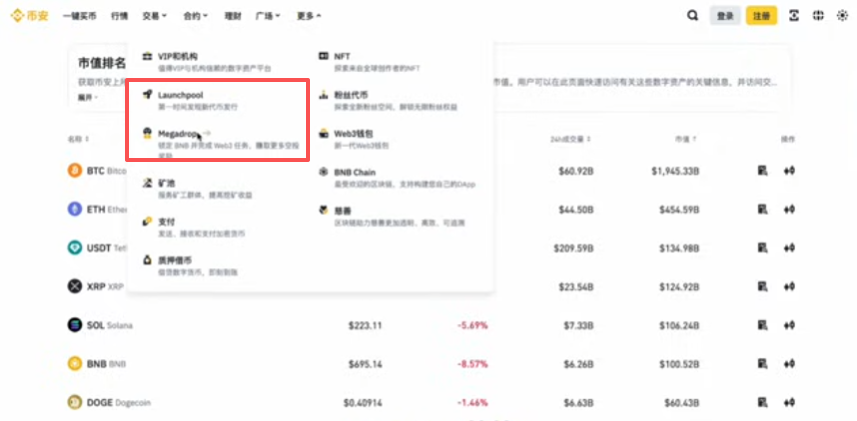Screen dimensions: 857x421
Task: Click BNB change -8.57%
Action: (x=473, y=364)
